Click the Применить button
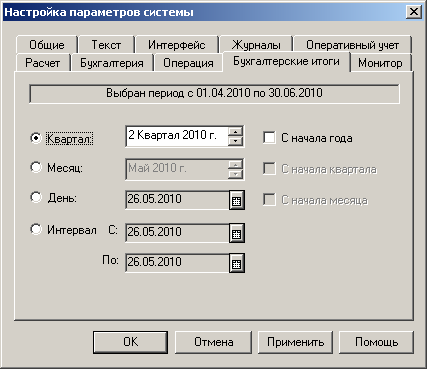The image size is (427, 369). 295,342
